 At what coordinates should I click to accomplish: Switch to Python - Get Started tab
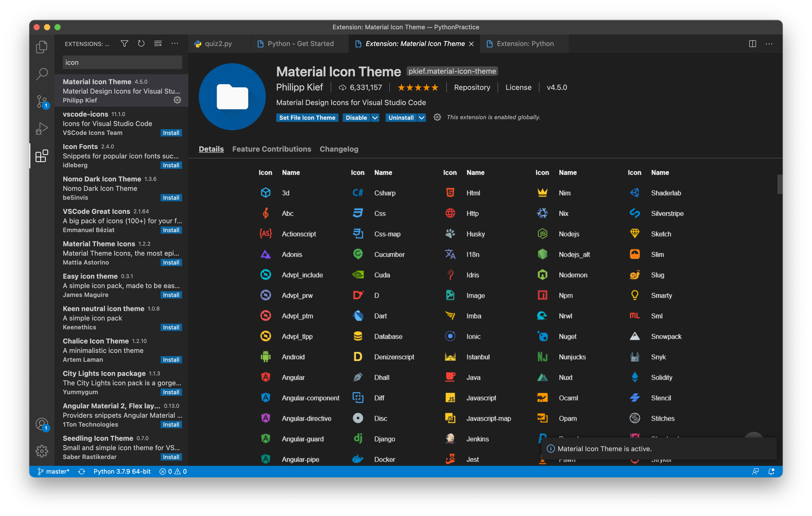300,44
